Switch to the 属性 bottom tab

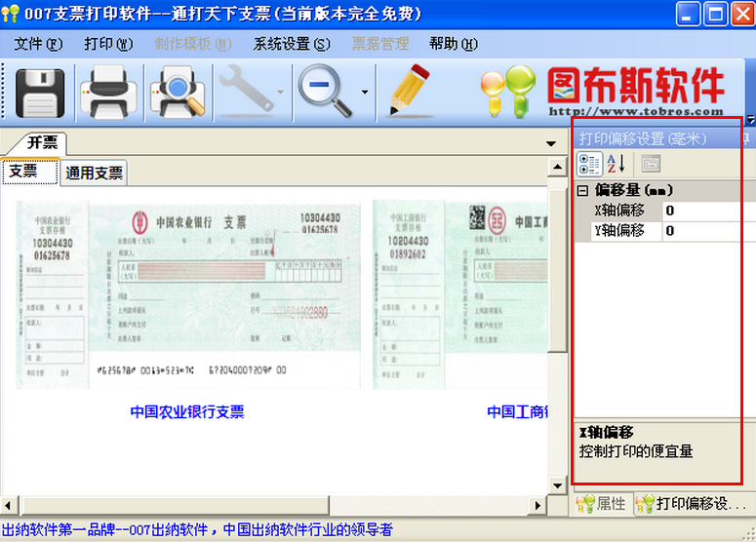coord(602,504)
